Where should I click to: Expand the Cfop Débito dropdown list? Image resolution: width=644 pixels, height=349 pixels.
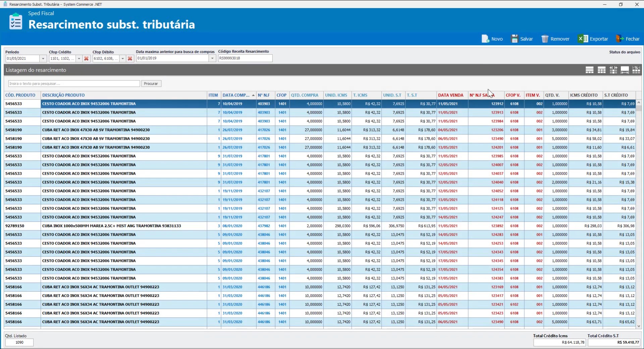pos(123,59)
